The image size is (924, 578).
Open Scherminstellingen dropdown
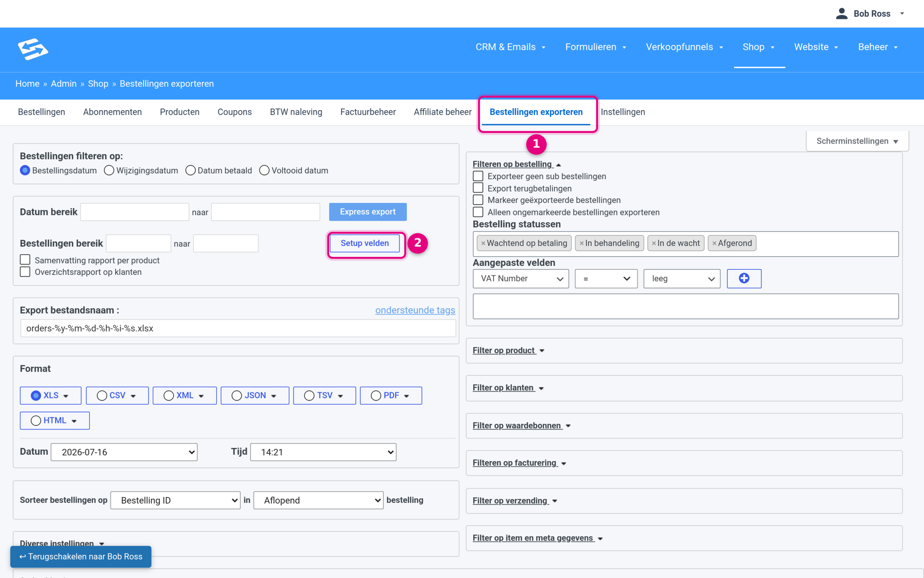coord(857,141)
